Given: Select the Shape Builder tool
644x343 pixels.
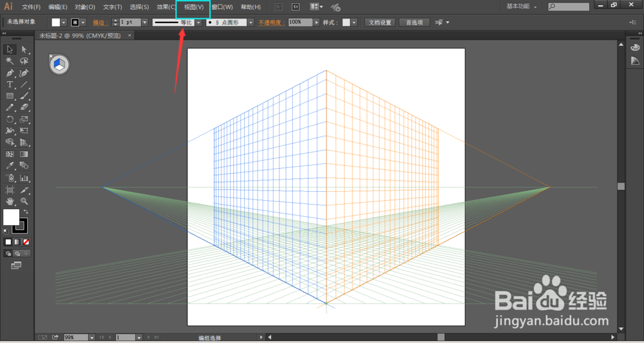Looking at the screenshot, I should click(x=10, y=142).
